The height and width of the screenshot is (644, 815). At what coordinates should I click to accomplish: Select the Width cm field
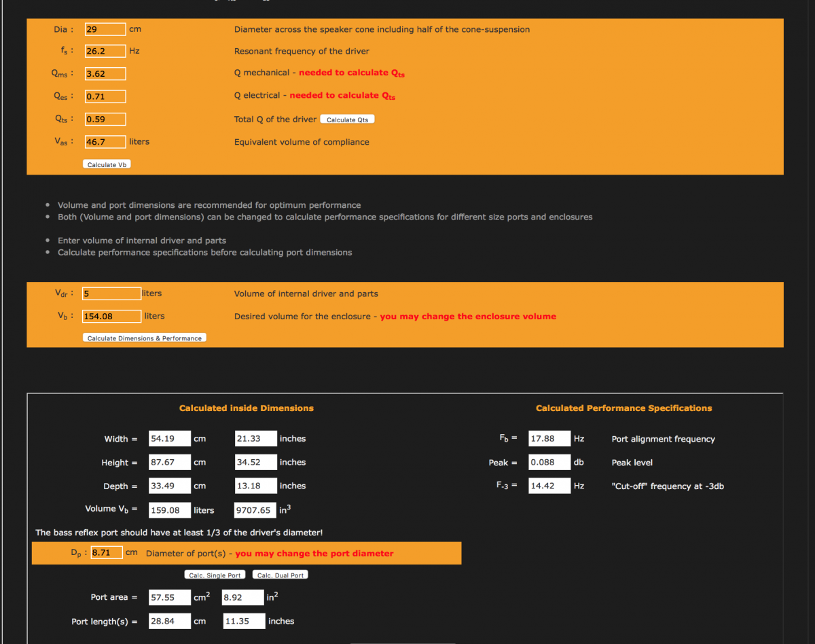pos(170,439)
